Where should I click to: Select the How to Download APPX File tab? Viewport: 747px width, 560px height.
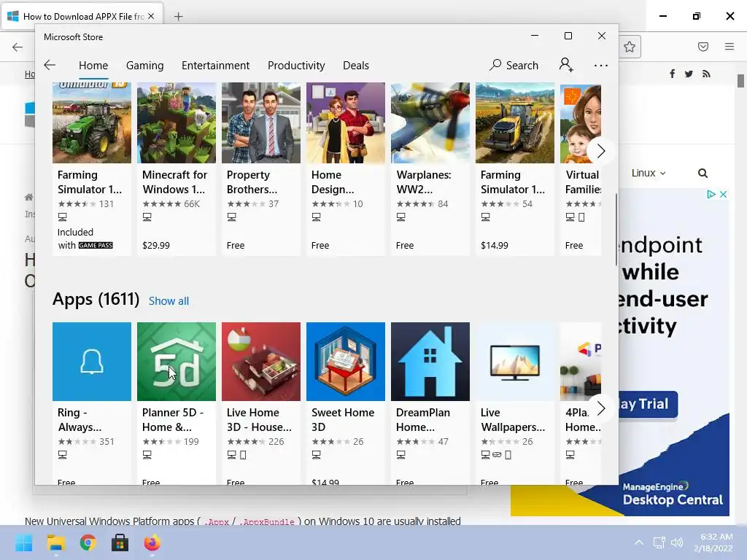pyautogui.click(x=82, y=16)
